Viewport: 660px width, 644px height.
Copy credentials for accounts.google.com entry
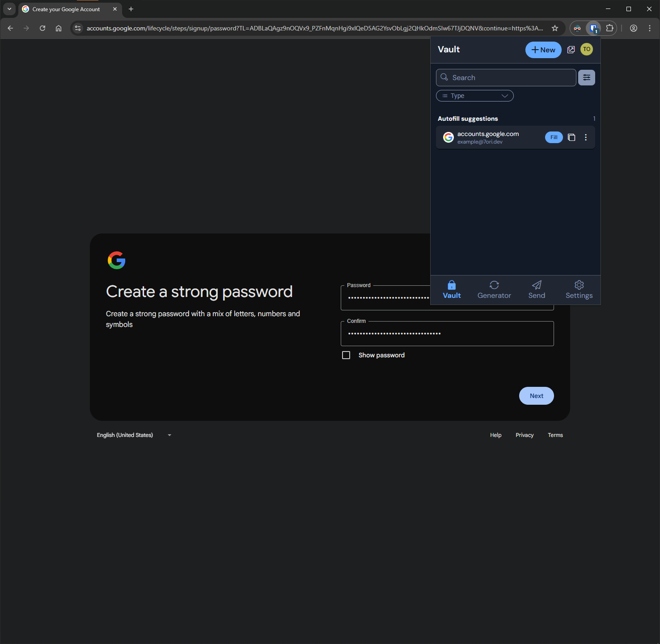click(571, 137)
